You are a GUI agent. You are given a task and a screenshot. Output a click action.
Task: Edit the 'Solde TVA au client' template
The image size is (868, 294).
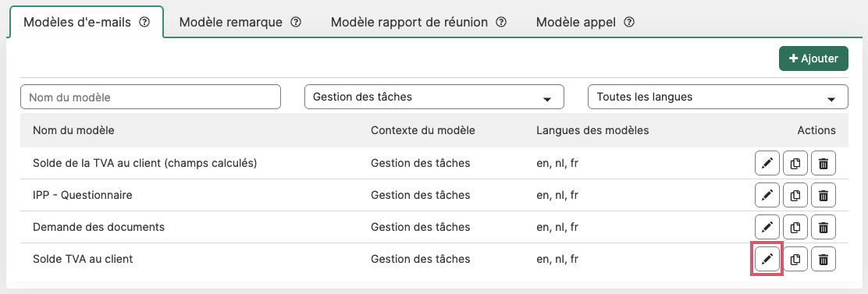[767, 259]
